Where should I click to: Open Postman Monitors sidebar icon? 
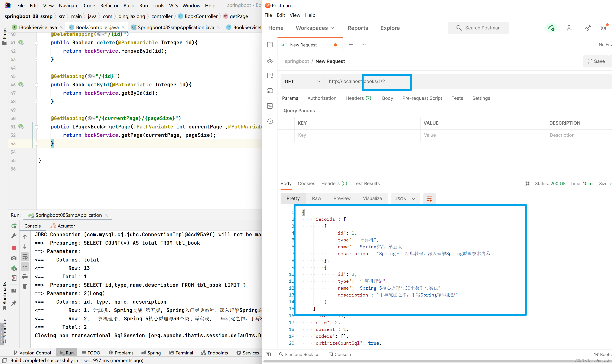point(270,106)
